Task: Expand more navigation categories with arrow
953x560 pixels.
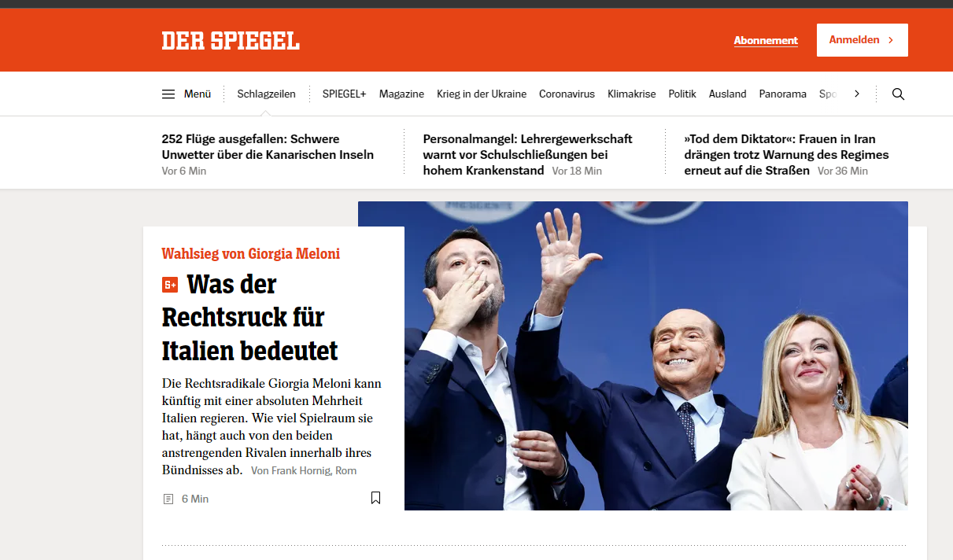Action: pyautogui.click(x=856, y=94)
